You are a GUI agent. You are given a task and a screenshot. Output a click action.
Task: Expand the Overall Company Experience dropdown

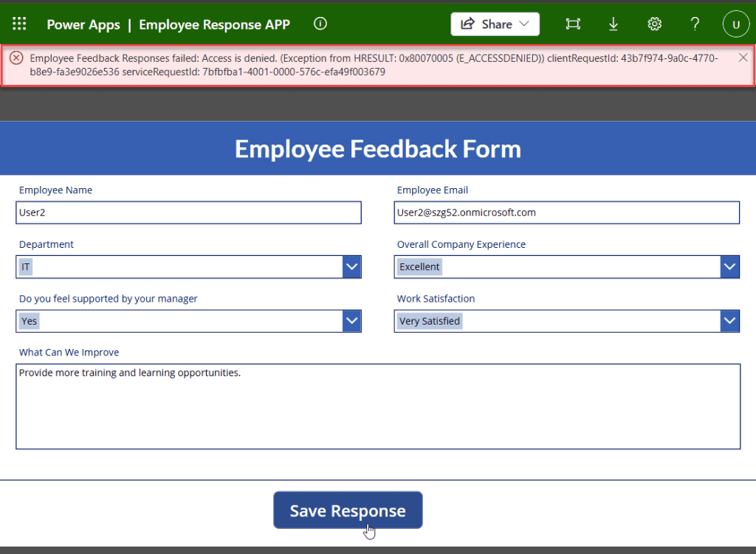[730, 266]
